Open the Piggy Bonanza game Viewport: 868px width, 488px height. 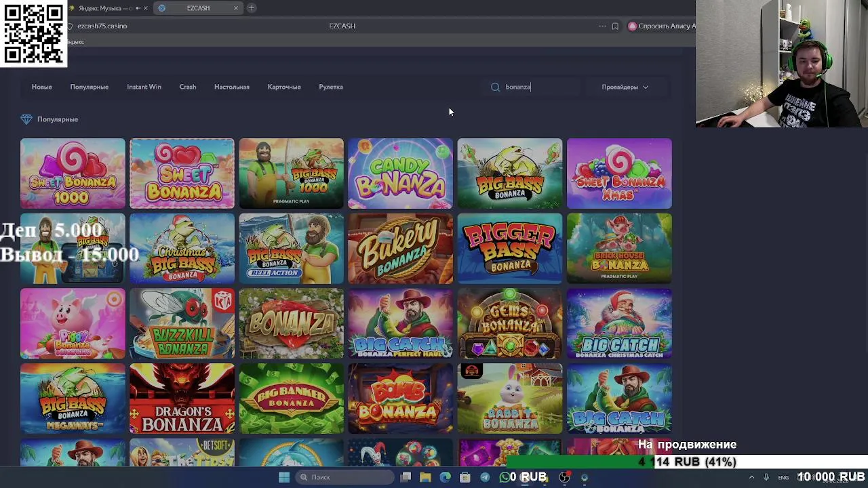click(73, 324)
